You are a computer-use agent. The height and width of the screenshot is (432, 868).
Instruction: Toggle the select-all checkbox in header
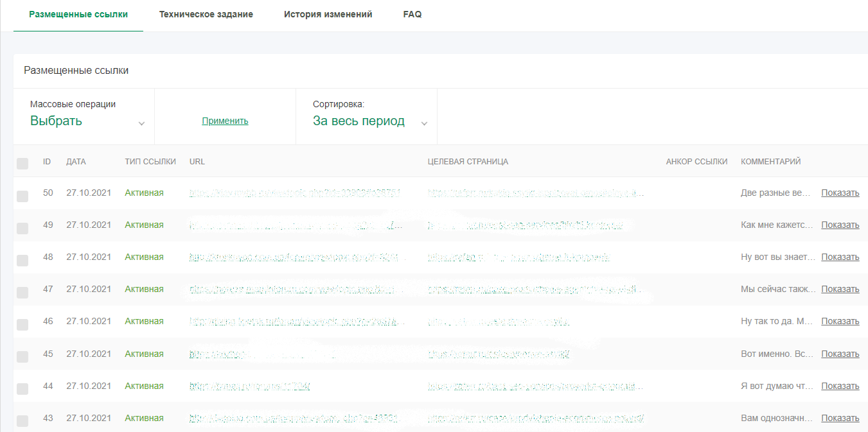pyautogui.click(x=22, y=164)
